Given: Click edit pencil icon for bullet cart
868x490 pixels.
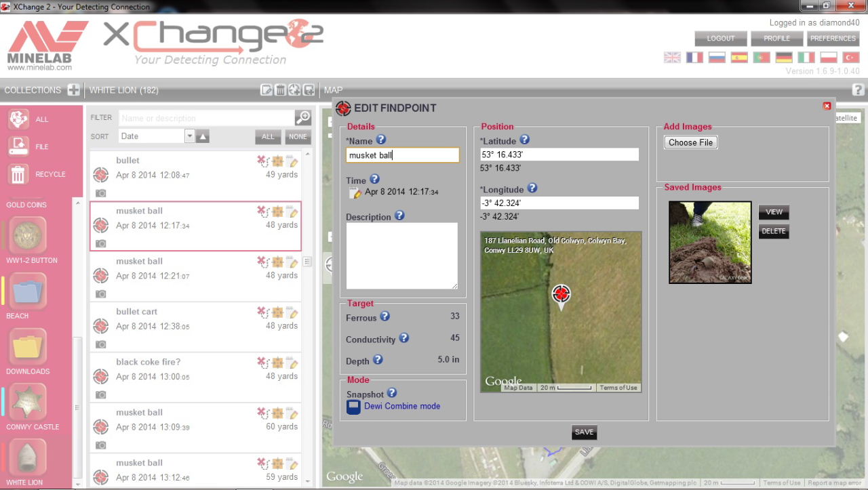Looking at the screenshot, I should click(x=292, y=312).
